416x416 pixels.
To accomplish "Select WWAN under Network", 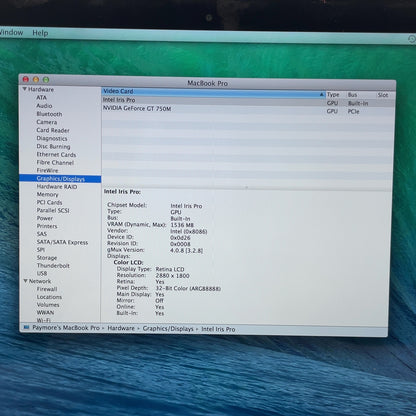I will [45, 313].
